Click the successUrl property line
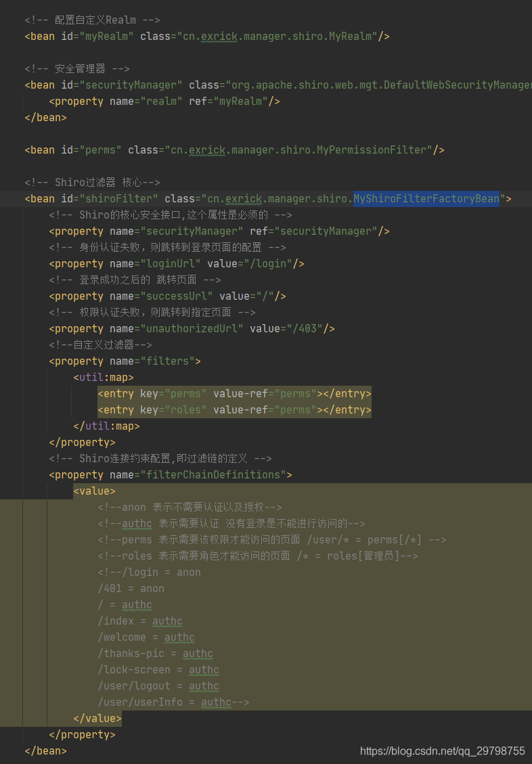 [167, 296]
